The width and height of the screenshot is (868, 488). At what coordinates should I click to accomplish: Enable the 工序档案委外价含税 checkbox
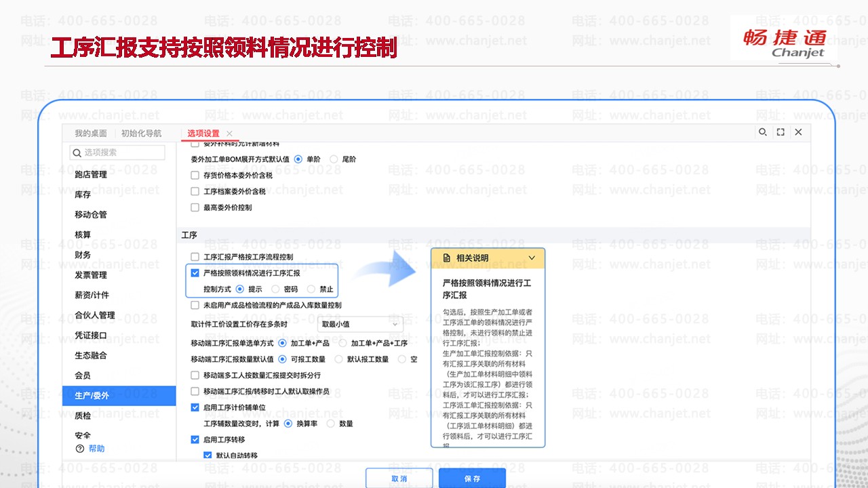195,192
